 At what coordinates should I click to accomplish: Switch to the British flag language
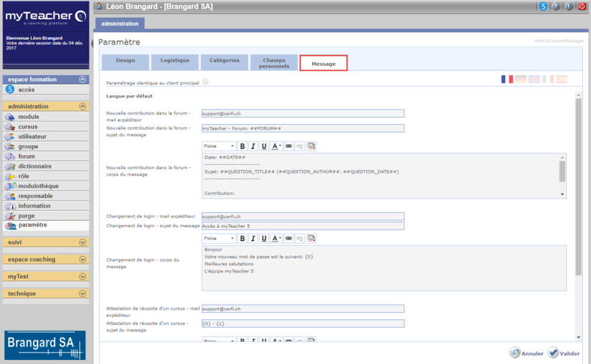tap(534, 79)
